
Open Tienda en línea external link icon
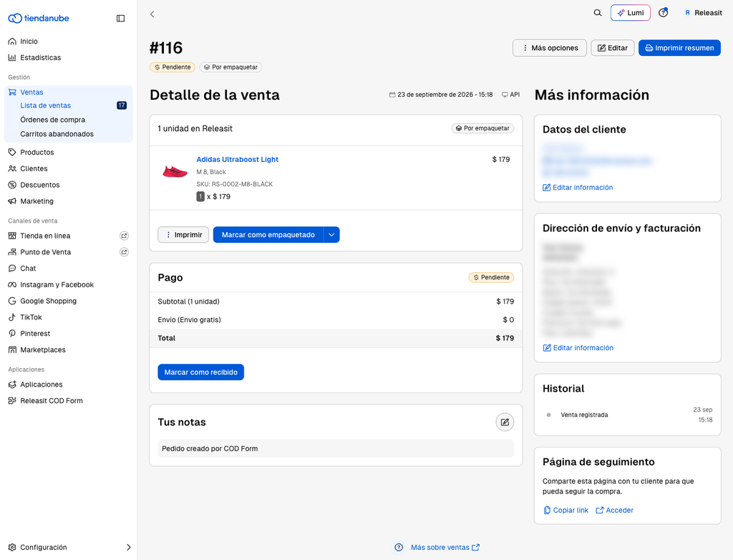(x=124, y=236)
